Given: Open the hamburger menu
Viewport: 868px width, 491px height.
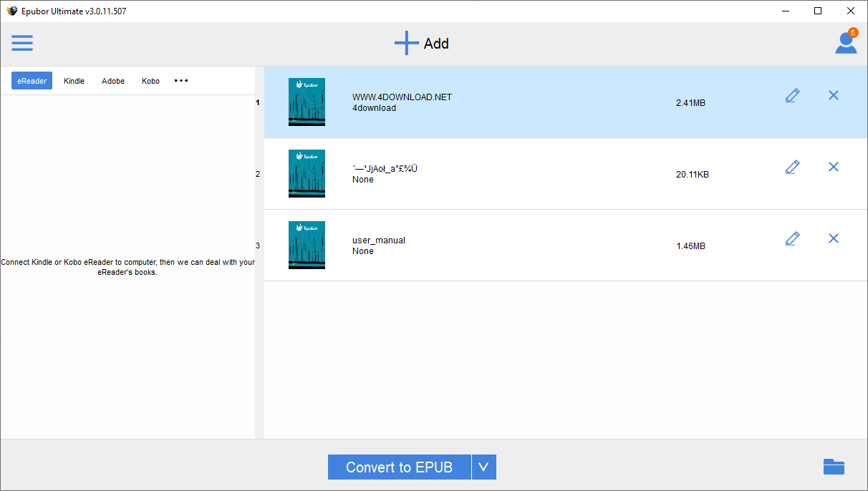Looking at the screenshot, I should [x=22, y=44].
